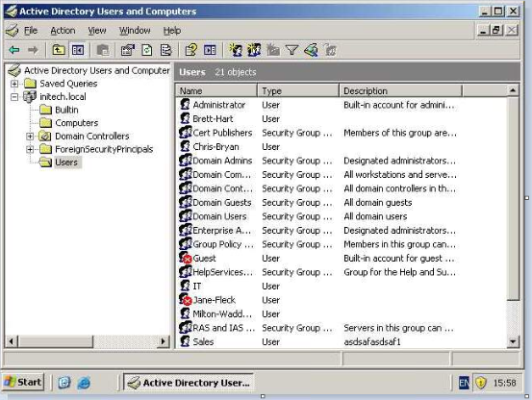Screen dimensions: 532x400
Task: Open the Help toolbar icon
Action: [x=191, y=50]
